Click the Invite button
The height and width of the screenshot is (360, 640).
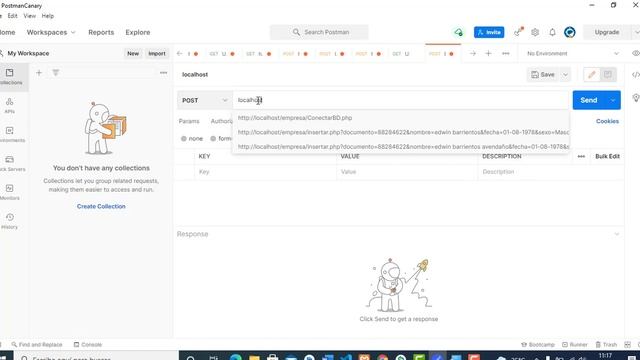[x=489, y=32]
